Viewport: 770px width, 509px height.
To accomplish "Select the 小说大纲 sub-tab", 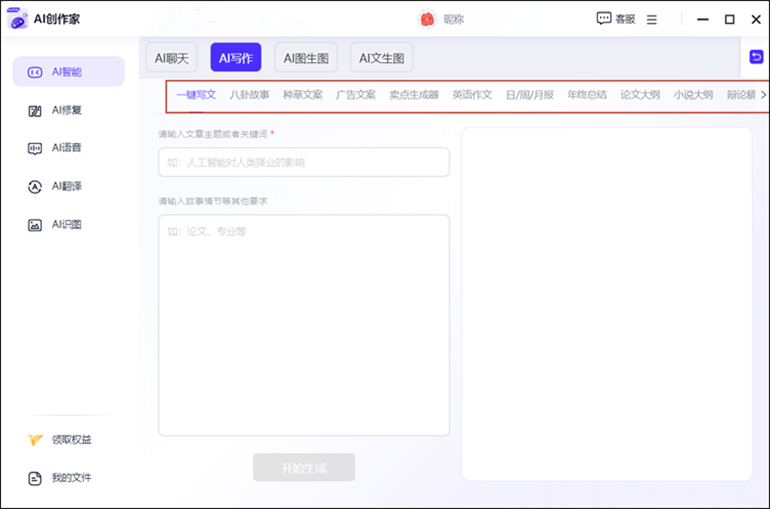I will (x=693, y=95).
